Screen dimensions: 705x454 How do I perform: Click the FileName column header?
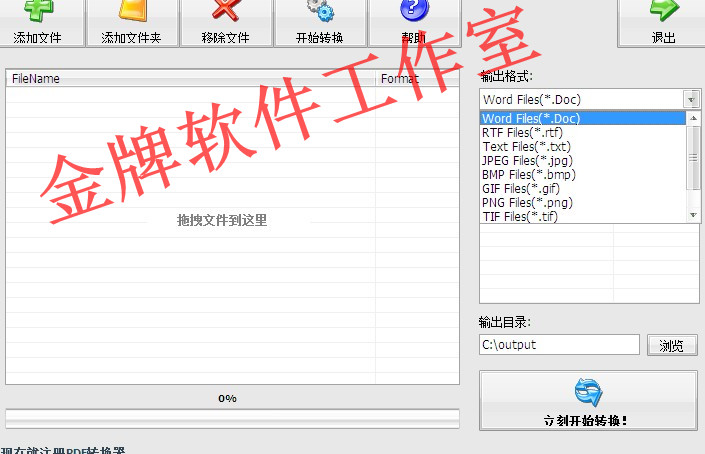pos(191,79)
